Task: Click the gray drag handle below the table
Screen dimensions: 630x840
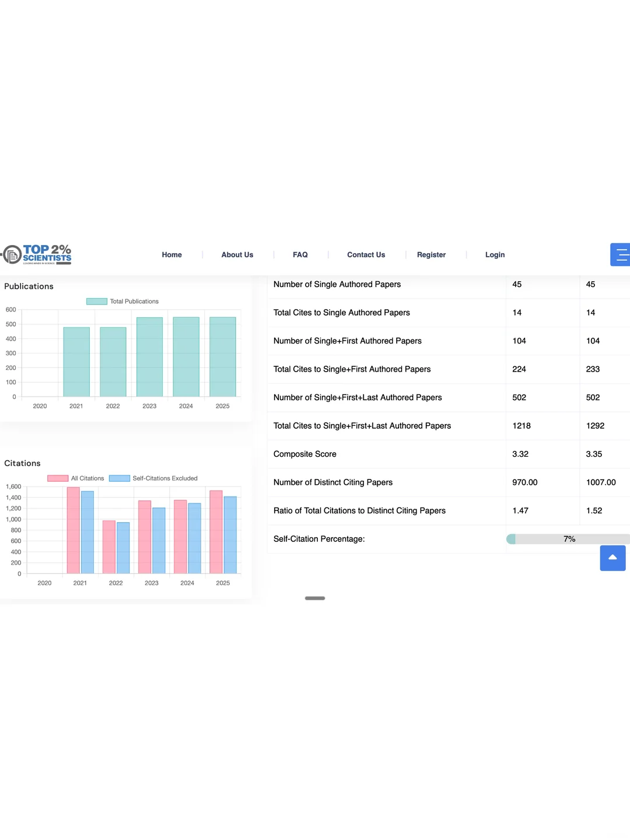Action: coord(315,598)
